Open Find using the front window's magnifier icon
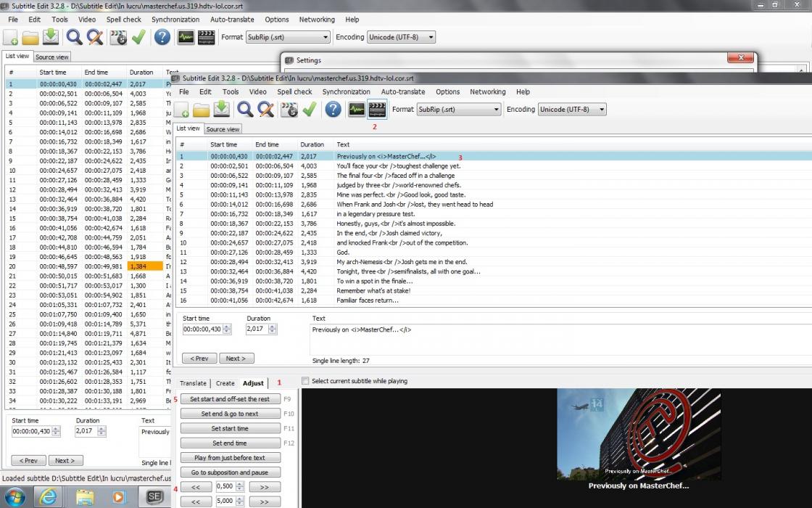812x508 pixels. point(245,110)
